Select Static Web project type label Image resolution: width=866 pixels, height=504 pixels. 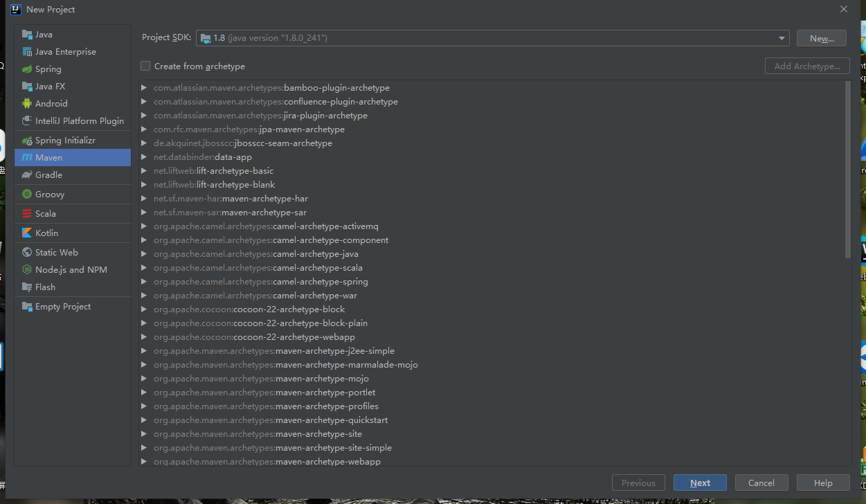pyautogui.click(x=57, y=253)
